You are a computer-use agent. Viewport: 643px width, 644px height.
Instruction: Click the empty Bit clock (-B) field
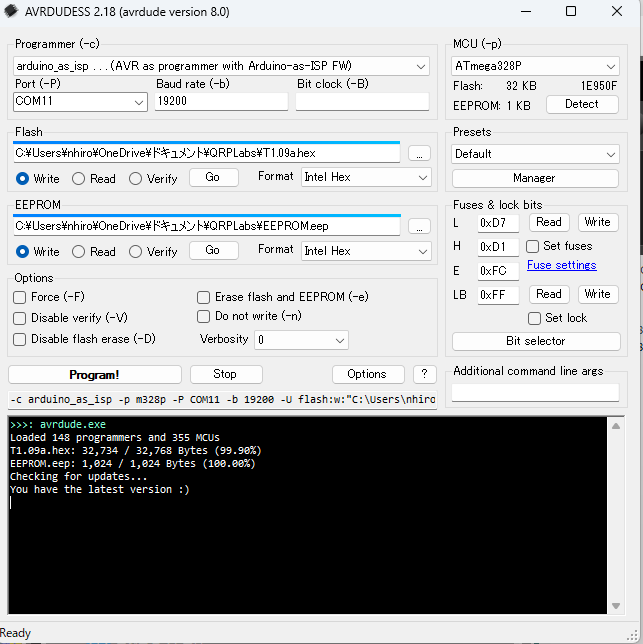(362, 101)
